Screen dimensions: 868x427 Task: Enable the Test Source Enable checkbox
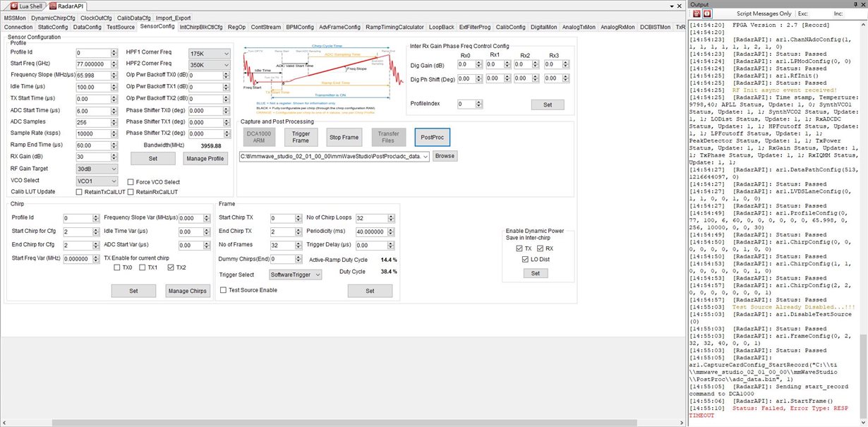click(224, 290)
